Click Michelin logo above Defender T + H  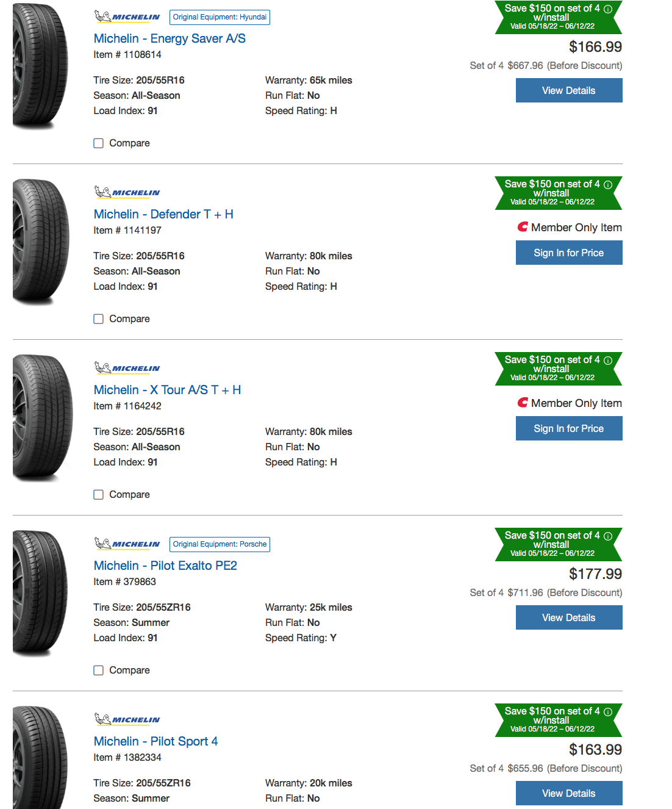click(x=127, y=192)
